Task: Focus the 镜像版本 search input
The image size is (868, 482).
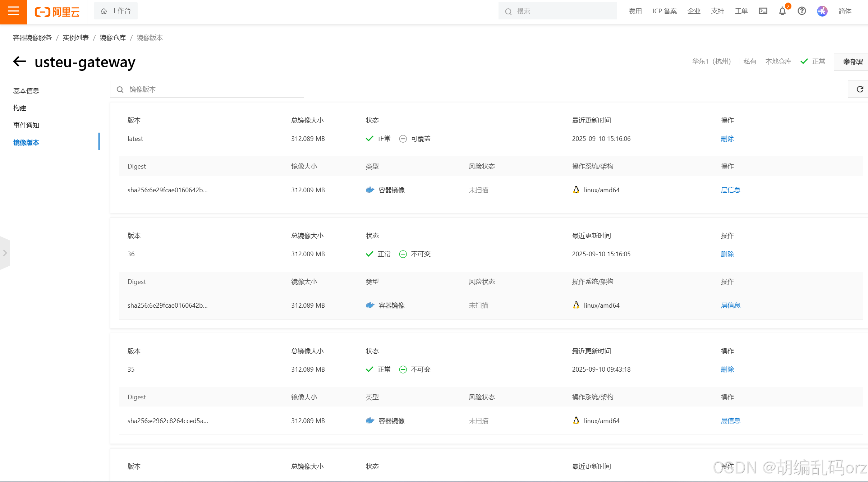Action: point(207,89)
